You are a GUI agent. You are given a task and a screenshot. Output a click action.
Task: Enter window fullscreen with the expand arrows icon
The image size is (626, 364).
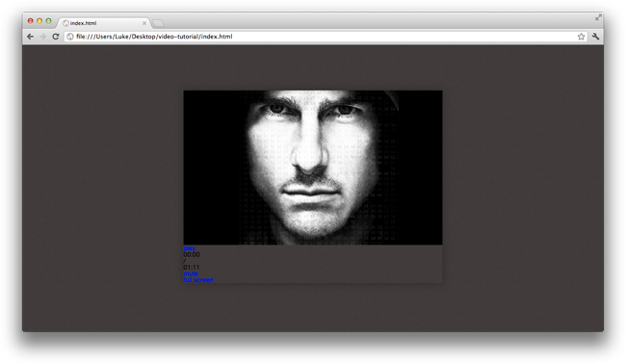pyautogui.click(x=598, y=17)
